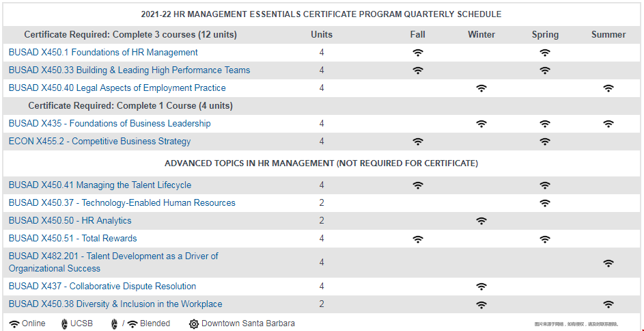The width and height of the screenshot is (644, 331).
Task: Click UCSB location icon in legend
Action: 64,323
